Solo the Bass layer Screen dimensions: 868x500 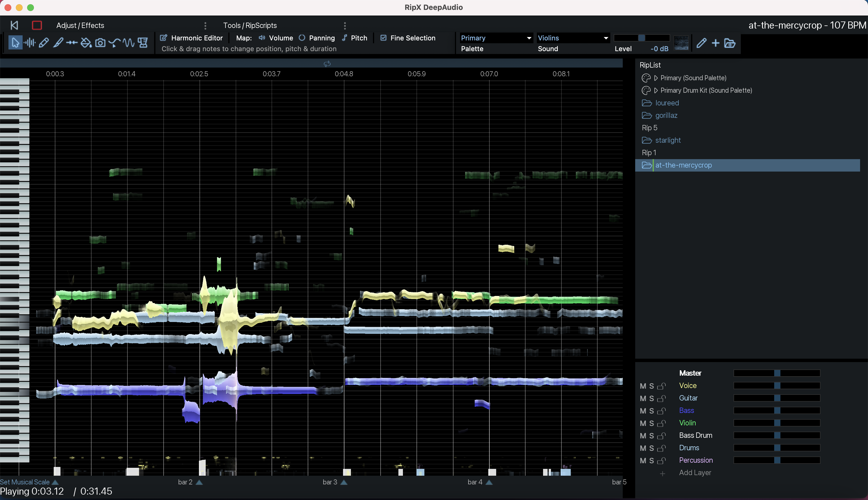click(x=652, y=411)
